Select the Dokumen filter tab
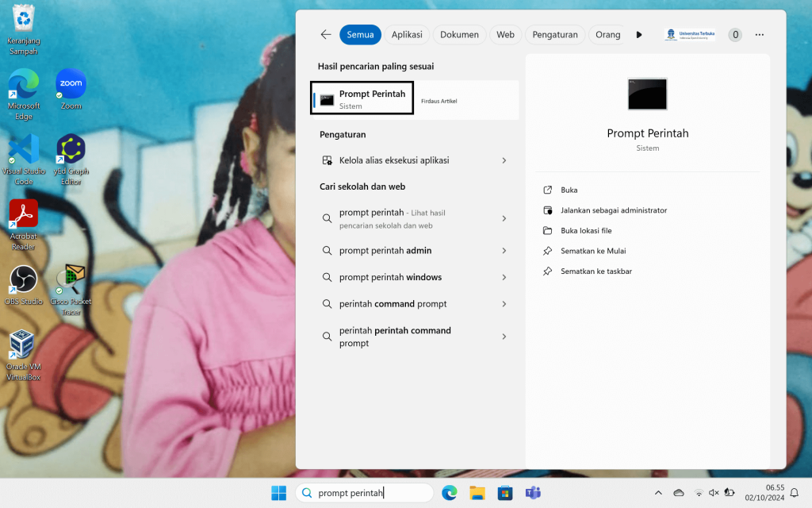Screen dimensions: 812x508 [x=459, y=35]
